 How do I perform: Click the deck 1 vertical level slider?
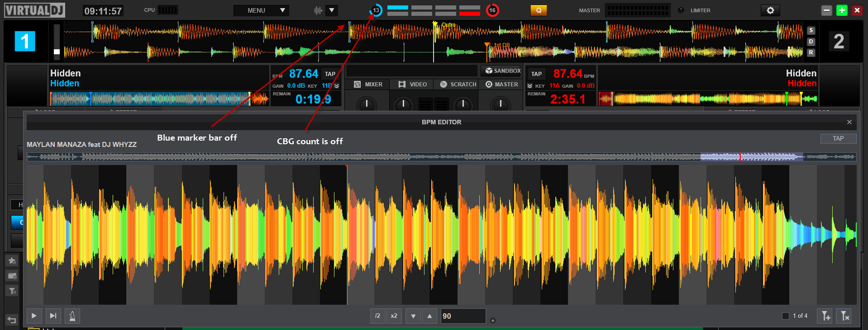pos(57,41)
